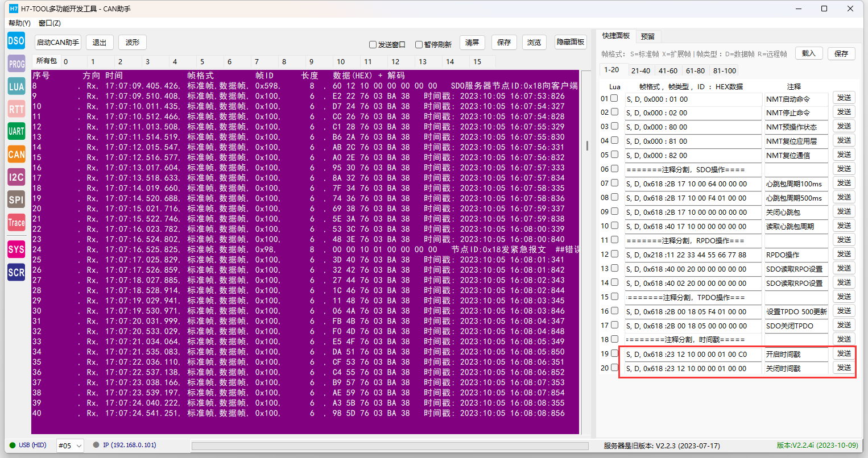Switch to the UART assistant
The height and width of the screenshot is (458, 868).
click(16, 131)
